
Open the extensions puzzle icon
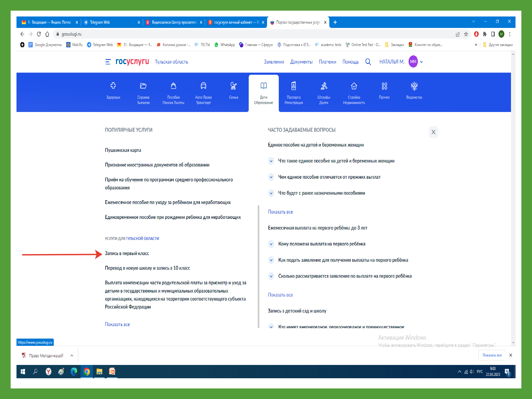(x=485, y=34)
